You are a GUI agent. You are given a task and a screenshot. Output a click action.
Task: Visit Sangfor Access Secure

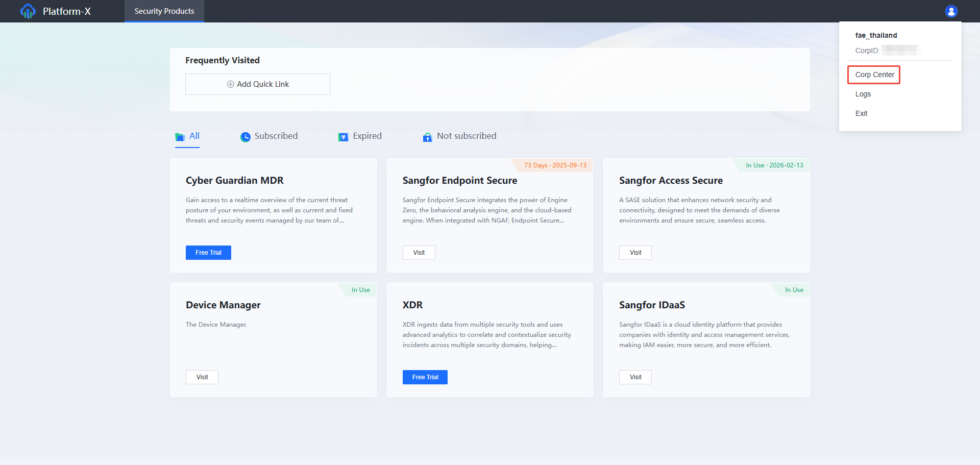(x=635, y=253)
